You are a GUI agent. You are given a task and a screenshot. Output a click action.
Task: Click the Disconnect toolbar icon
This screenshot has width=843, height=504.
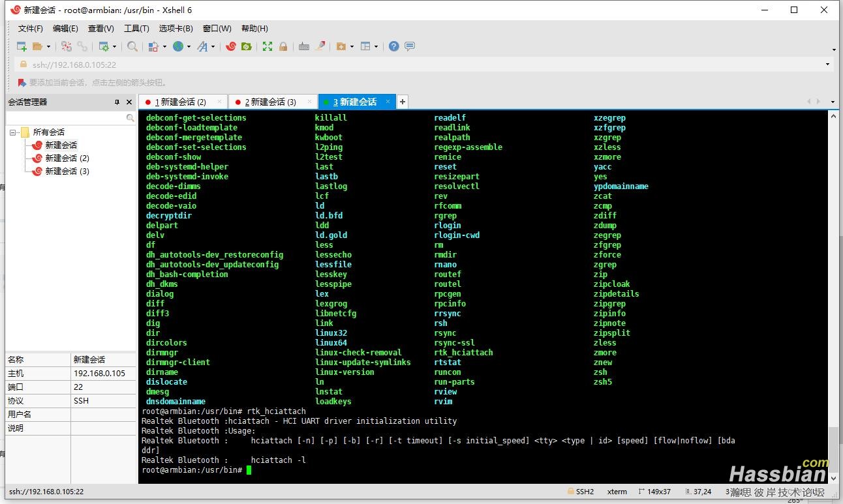pos(67,46)
